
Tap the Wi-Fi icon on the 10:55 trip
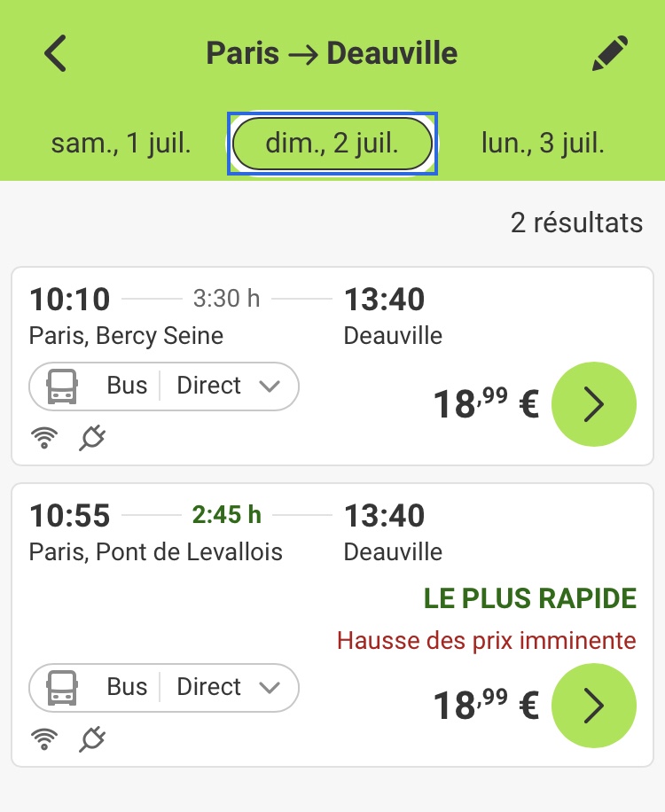[x=43, y=739]
